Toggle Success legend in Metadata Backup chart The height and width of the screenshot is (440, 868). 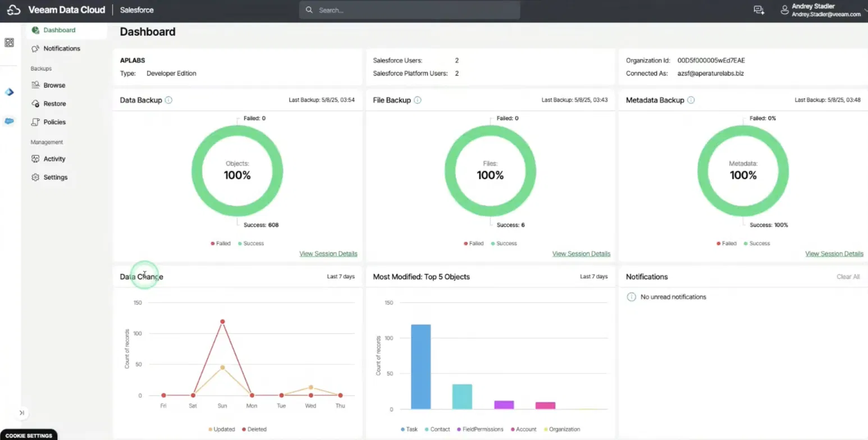click(757, 244)
